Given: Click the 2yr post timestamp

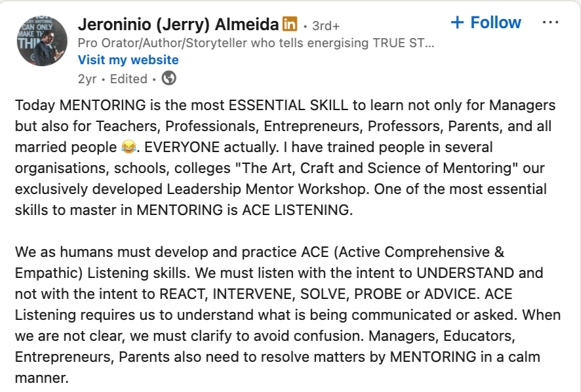Looking at the screenshot, I should tap(87, 79).
